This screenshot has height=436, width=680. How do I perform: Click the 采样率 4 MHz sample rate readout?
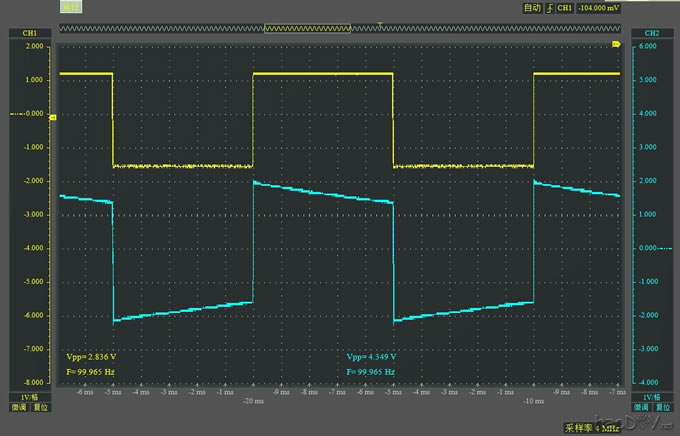(x=590, y=427)
